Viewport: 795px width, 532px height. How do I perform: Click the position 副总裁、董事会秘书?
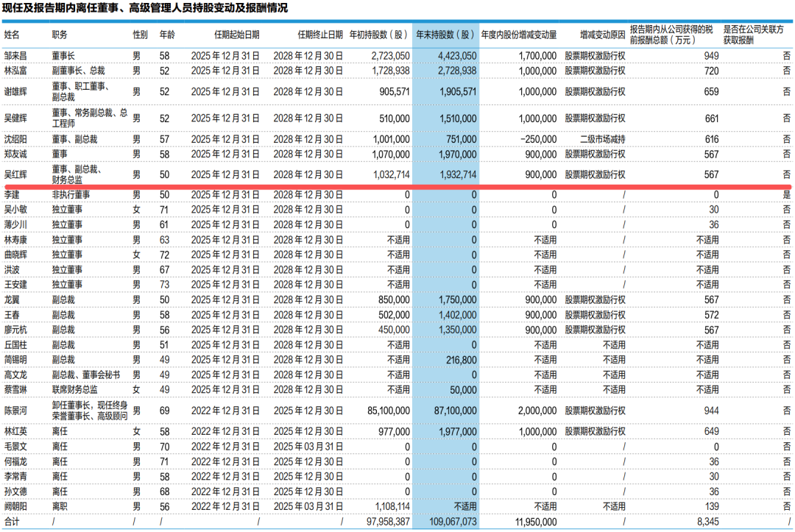pyautogui.click(x=86, y=375)
